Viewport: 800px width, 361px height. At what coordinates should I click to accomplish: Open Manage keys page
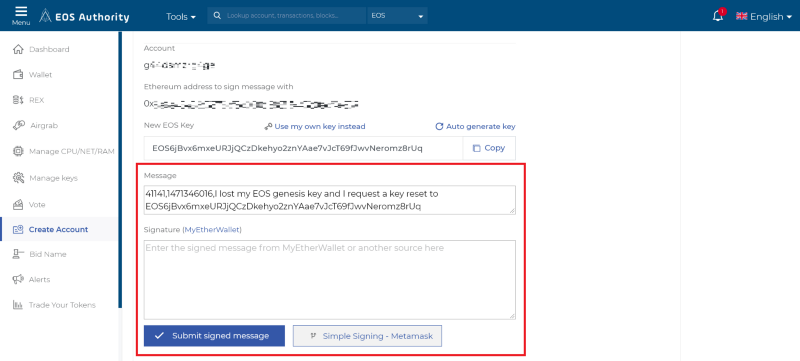coord(53,178)
